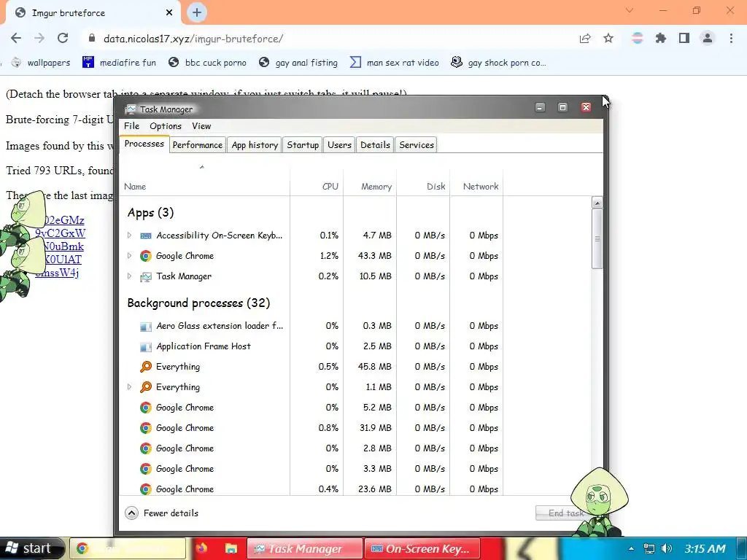Click the Everything icon with 1.1 MB
Screen dimensions: 747x560
tap(146, 387)
